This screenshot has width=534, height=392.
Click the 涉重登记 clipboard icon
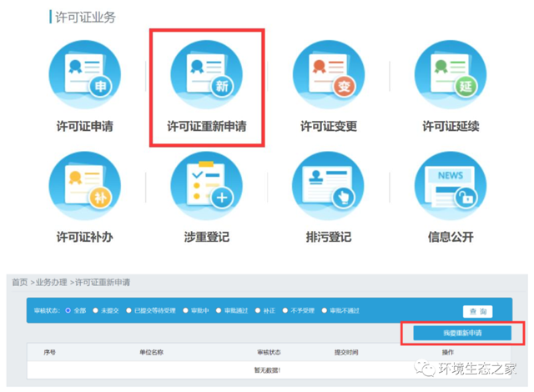coord(206,188)
